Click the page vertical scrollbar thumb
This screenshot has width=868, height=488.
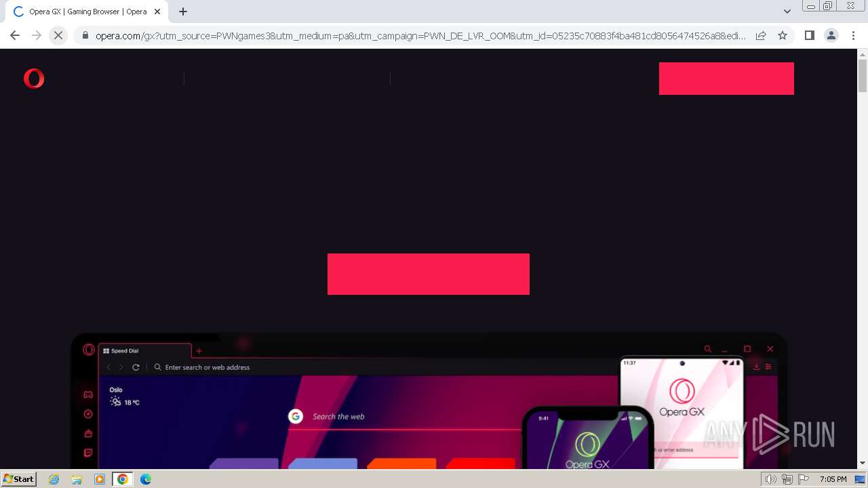point(863,75)
